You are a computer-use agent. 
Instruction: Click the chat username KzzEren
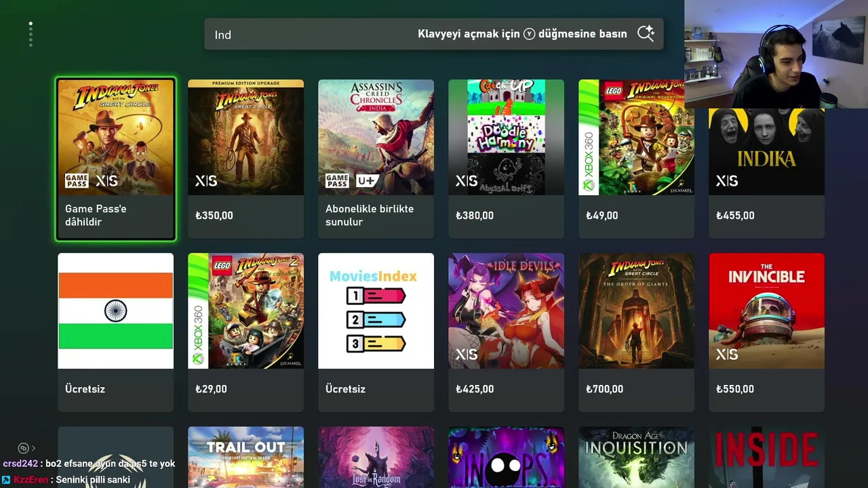(31, 479)
